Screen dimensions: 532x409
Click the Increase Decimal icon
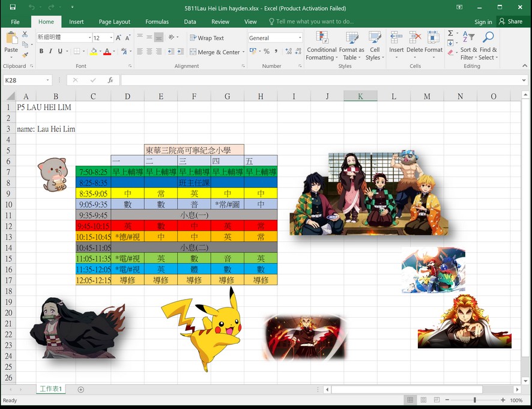pyautogui.click(x=288, y=51)
